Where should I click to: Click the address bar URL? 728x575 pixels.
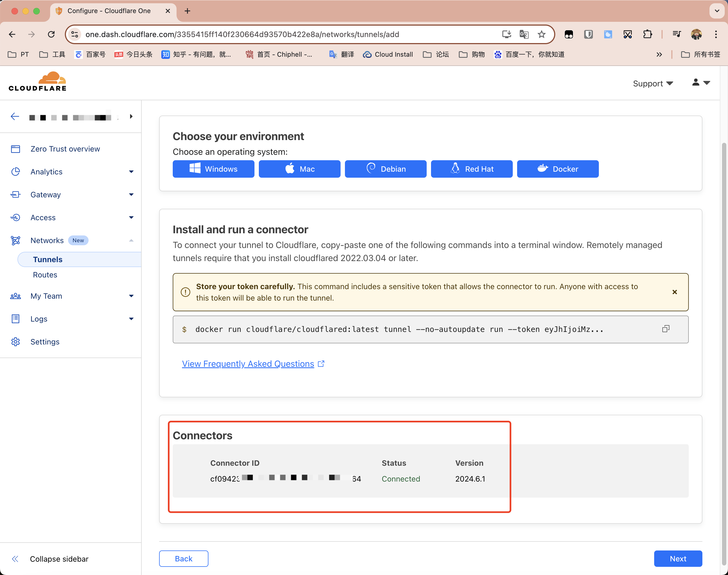click(x=242, y=34)
